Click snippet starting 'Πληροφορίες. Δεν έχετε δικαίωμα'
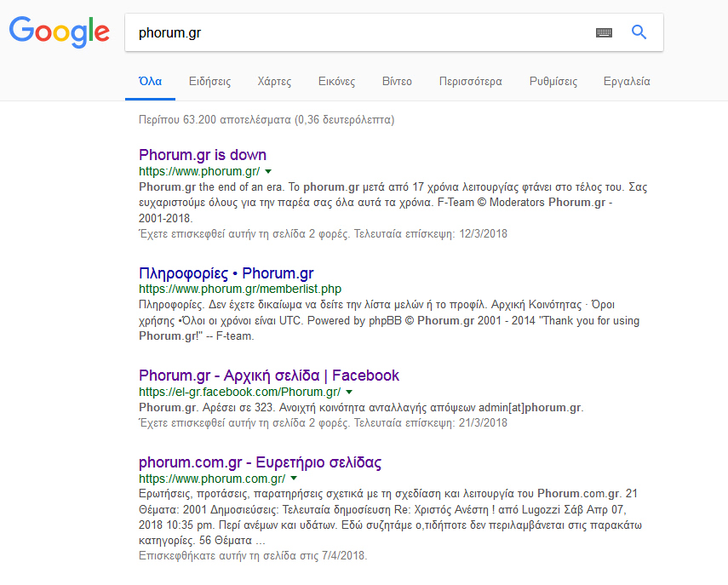728x585 pixels. pyautogui.click(x=389, y=320)
